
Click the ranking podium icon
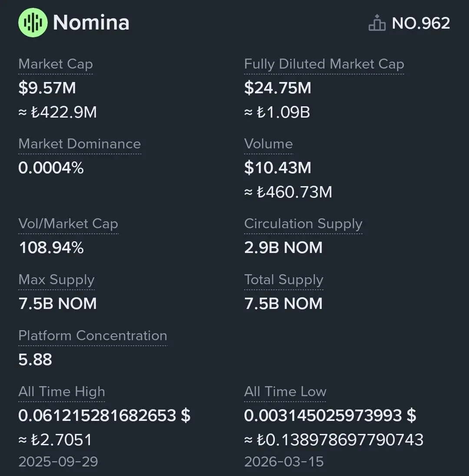coord(377,23)
